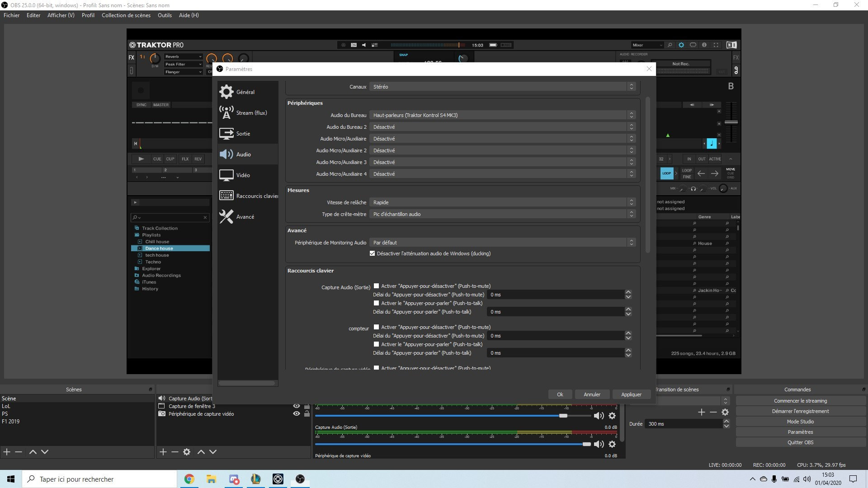The height and width of the screenshot is (488, 868).
Task: Click Commencer le streaming
Action: (x=800, y=400)
